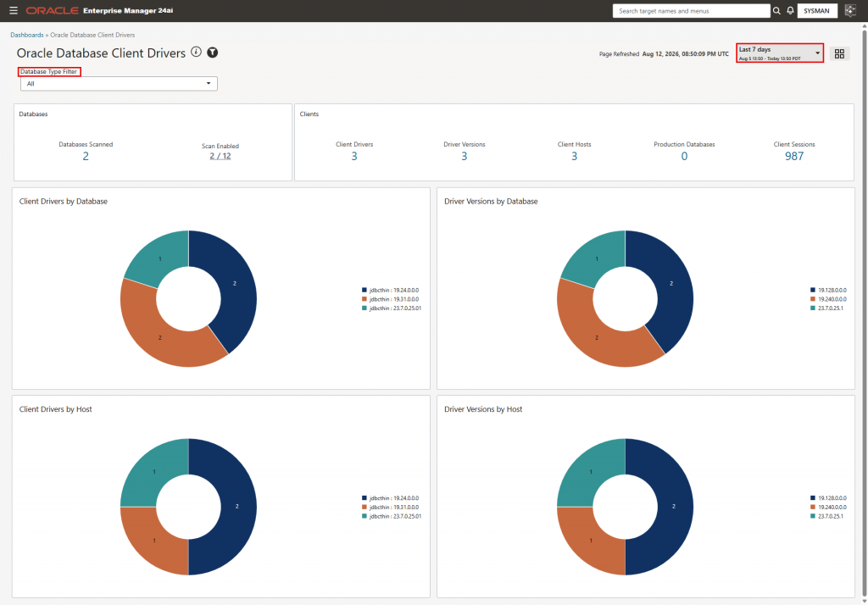The width and height of the screenshot is (868, 605).
Task: Click the accessibility icon beside SYSMAN
Action: point(850,10)
